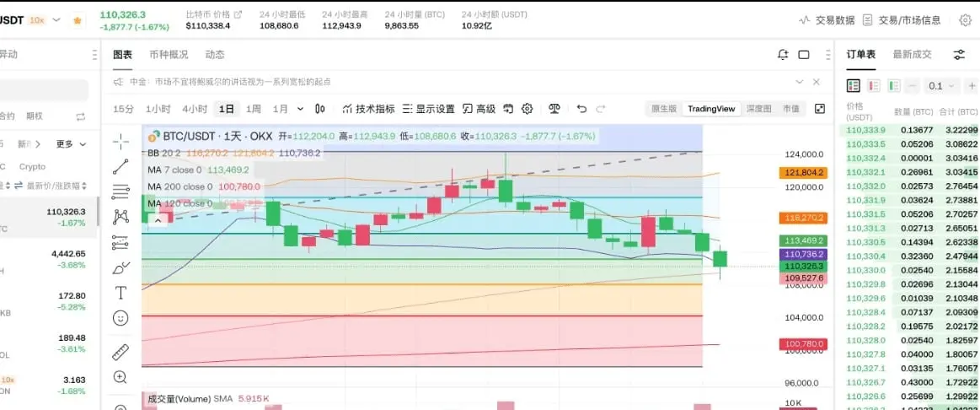
Task: Switch chart to 原生版 mode
Action: (664, 109)
